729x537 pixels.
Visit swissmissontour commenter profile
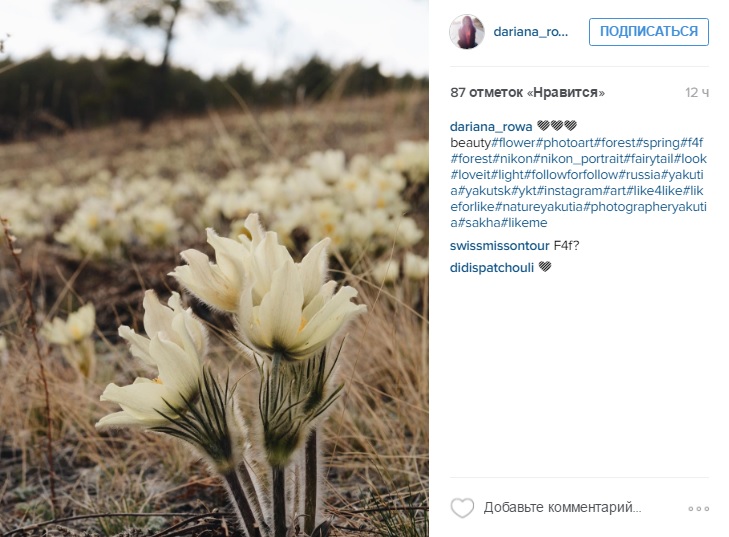click(x=499, y=246)
